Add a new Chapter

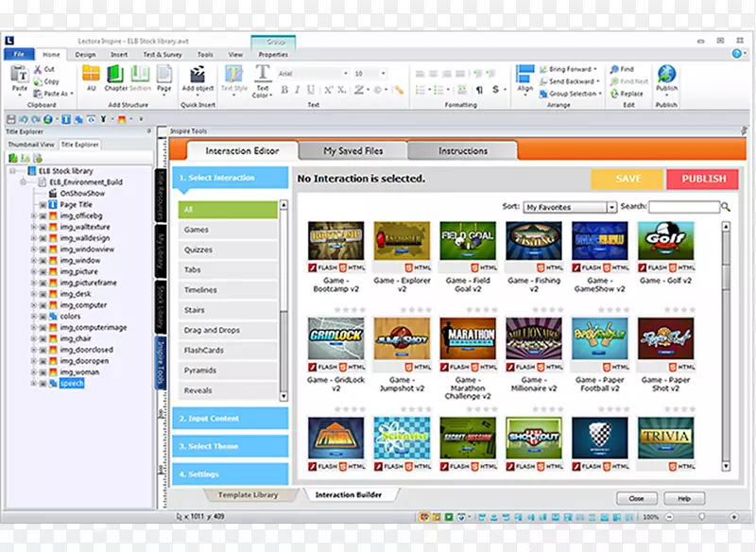pos(115,74)
